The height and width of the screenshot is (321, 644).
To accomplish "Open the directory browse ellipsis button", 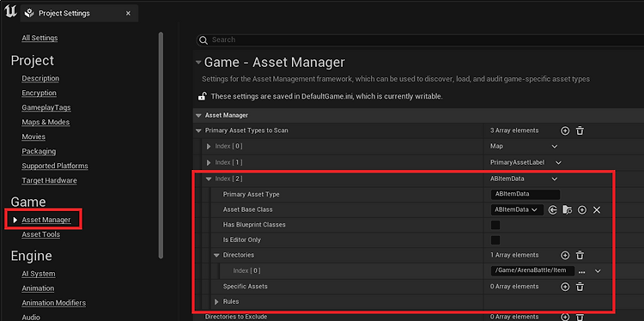I will click(x=581, y=271).
